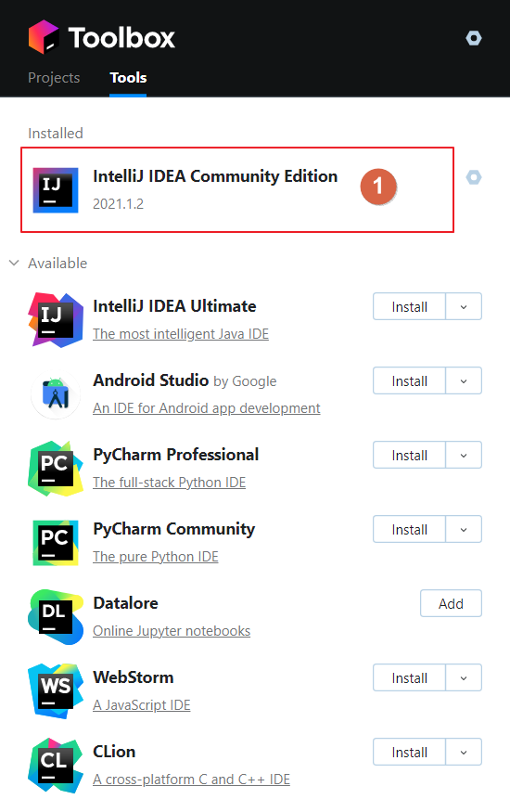
Task: Click the Datalore DL logo icon
Action: click(x=56, y=617)
